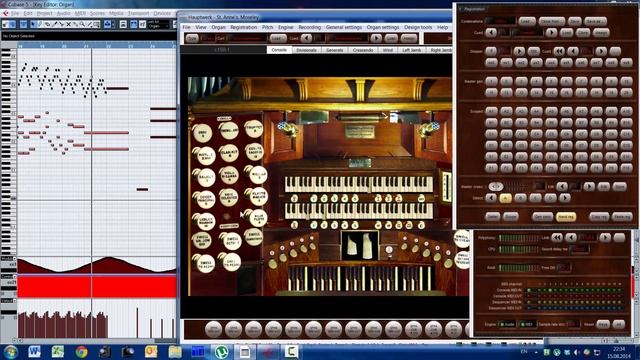640x360 pixels.
Task: Click Direct bank right arrow in Registration panel
Action: pos(565,198)
